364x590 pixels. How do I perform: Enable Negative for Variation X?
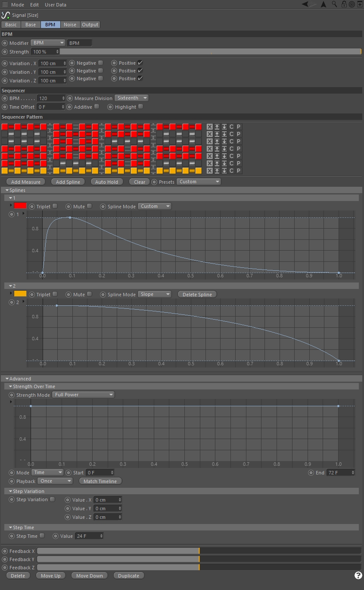100,63
